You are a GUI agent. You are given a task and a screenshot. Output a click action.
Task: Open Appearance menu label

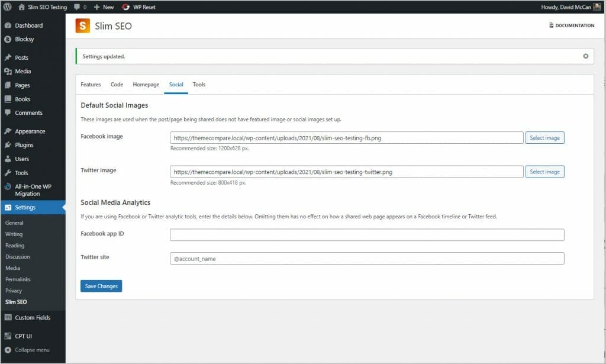pos(30,131)
